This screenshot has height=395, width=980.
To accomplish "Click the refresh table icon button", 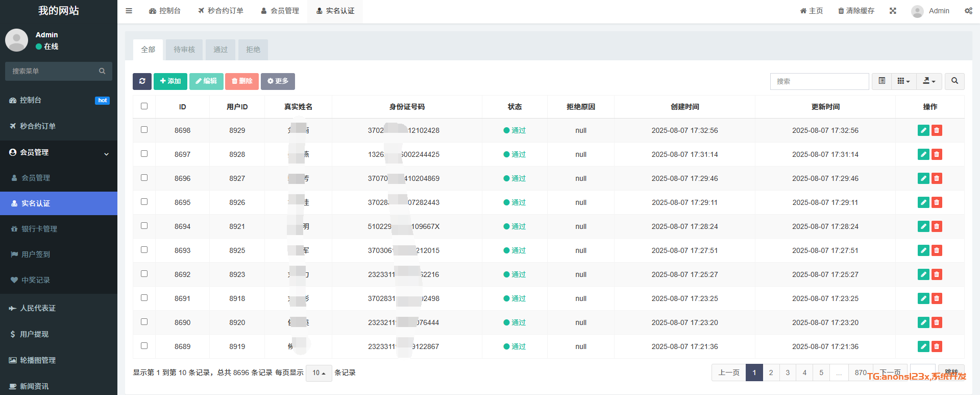I will 142,81.
